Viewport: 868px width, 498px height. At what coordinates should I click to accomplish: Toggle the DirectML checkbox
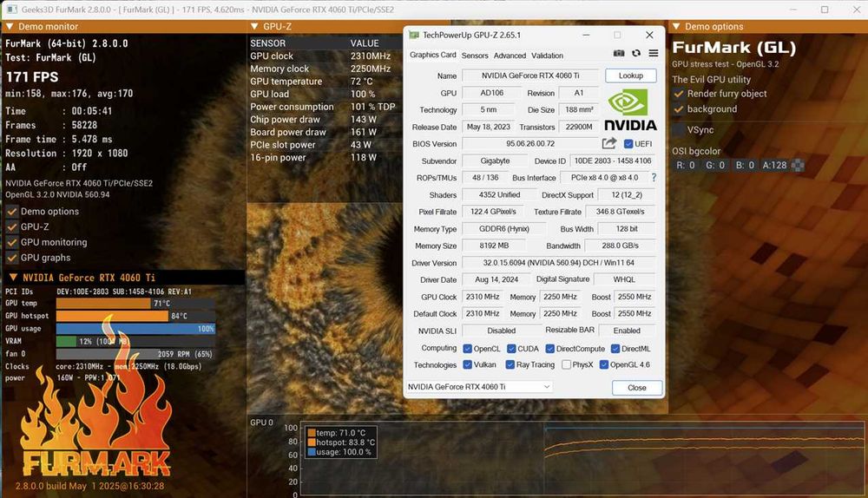pos(615,349)
